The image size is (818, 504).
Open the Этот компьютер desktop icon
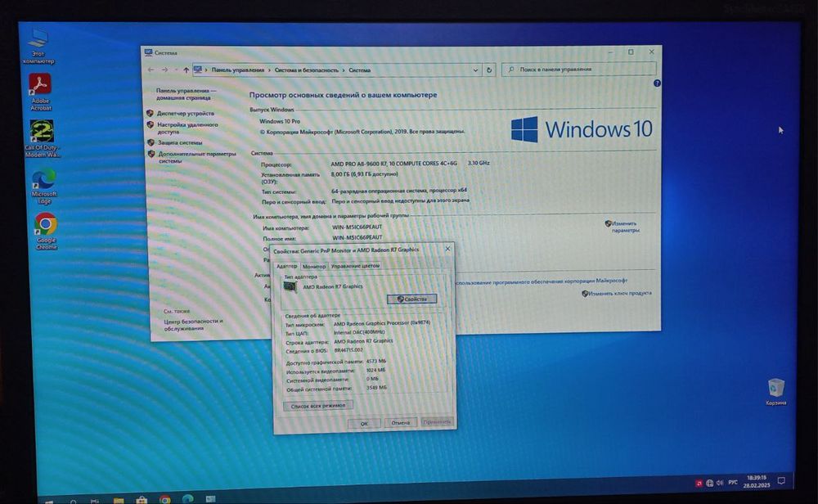(x=38, y=46)
